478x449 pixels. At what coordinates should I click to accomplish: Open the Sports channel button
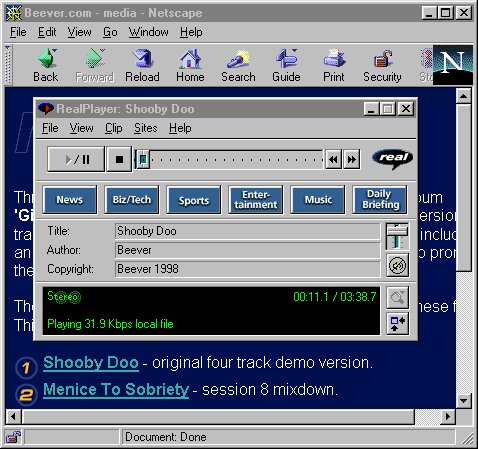(194, 200)
